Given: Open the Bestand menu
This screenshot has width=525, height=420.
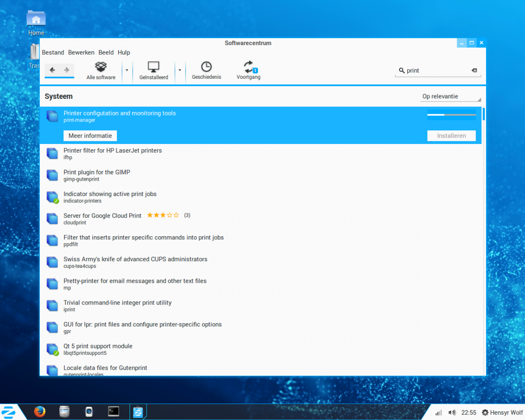Looking at the screenshot, I should pyautogui.click(x=53, y=52).
